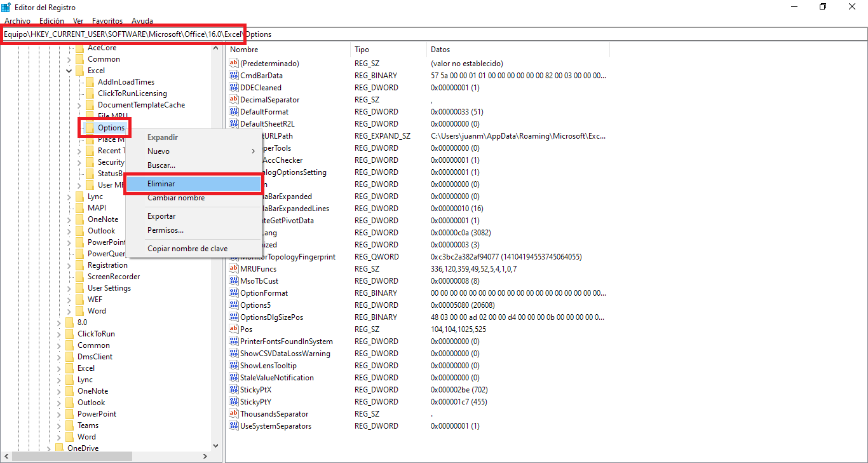The height and width of the screenshot is (463, 868).
Task: Select the DecimalSeparator string value icon
Action: 233,100
